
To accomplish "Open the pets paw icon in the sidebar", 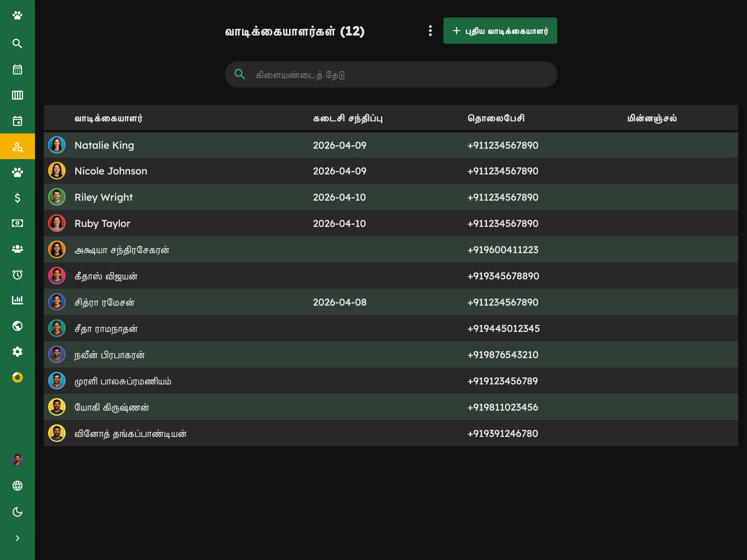I will click(x=17, y=172).
